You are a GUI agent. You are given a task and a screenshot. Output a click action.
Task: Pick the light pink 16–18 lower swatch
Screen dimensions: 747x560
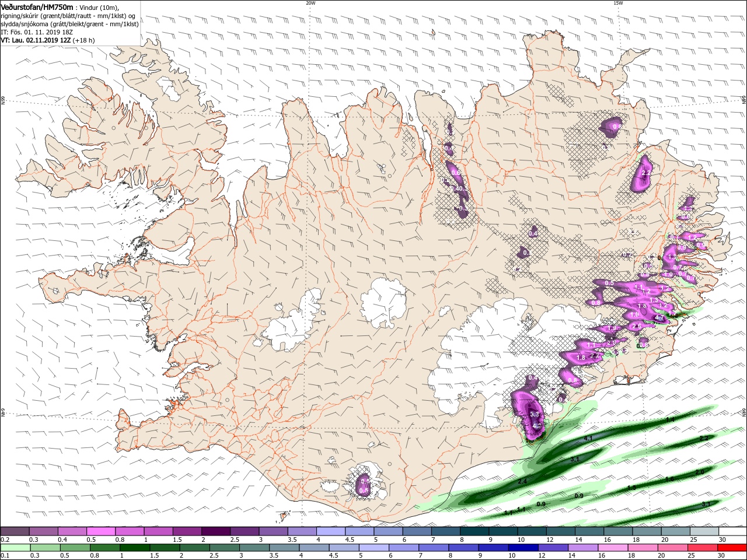tap(613, 548)
